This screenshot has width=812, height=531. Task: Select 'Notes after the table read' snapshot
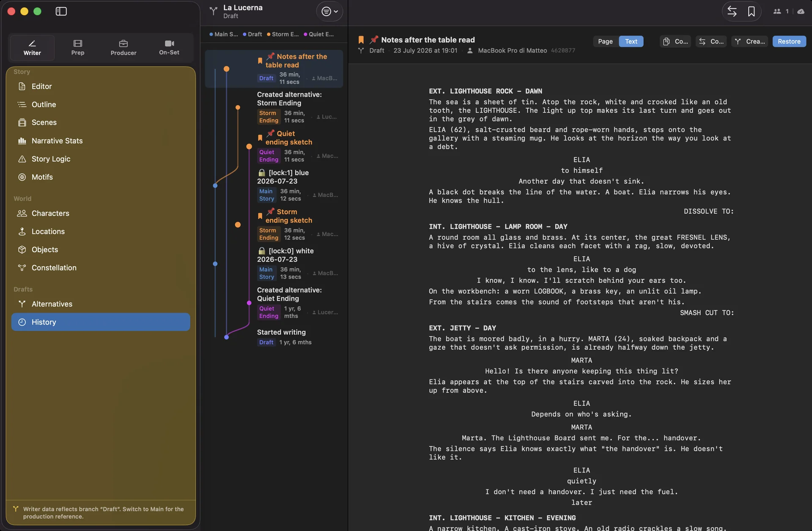[274, 69]
